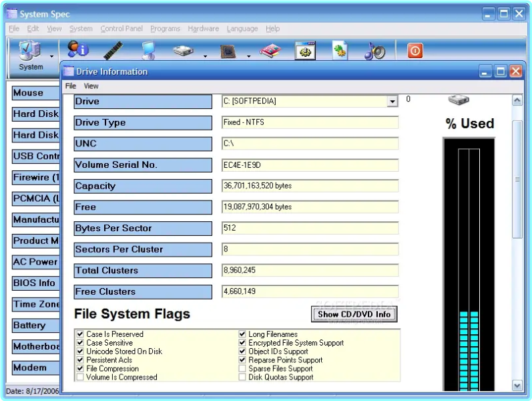This screenshot has height=401, width=532.
Task: Expand the Drive selection combo box
Action: click(392, 102)
